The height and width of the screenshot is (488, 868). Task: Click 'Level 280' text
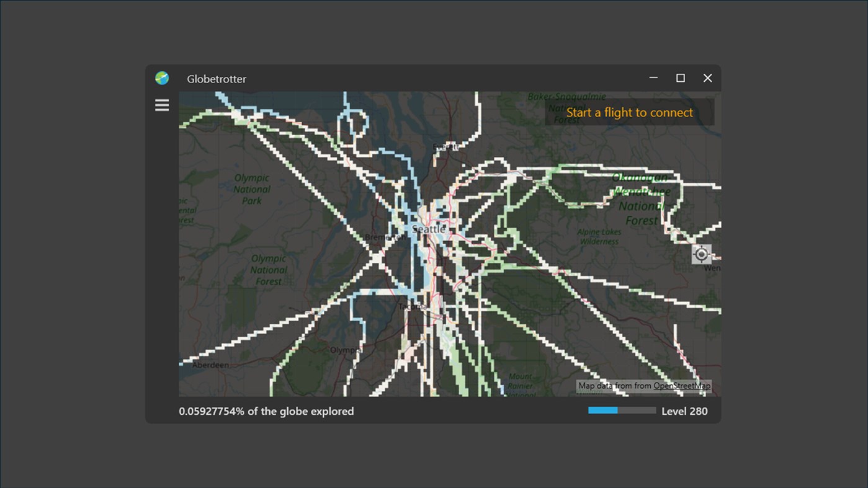pyautogui.click(x=684, y=411)
